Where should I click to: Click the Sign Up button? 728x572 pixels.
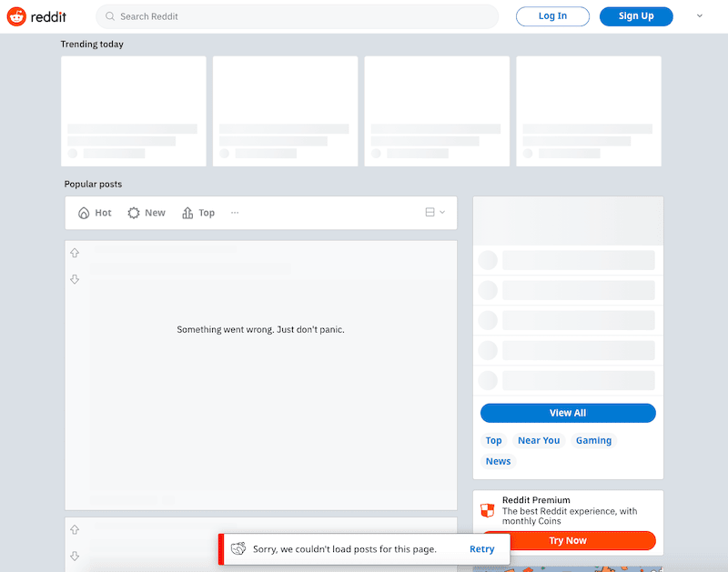tap(636, 16)
